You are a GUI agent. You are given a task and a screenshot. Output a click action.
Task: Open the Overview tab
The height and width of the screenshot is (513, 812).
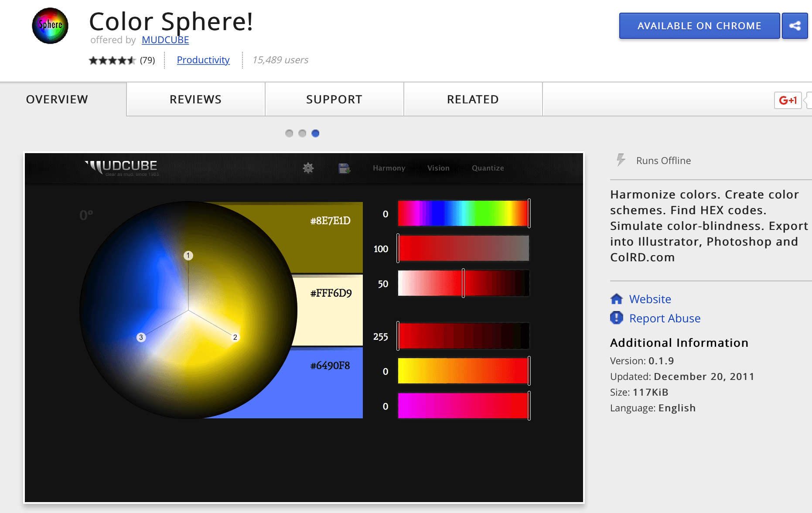(x=57, y=99)
